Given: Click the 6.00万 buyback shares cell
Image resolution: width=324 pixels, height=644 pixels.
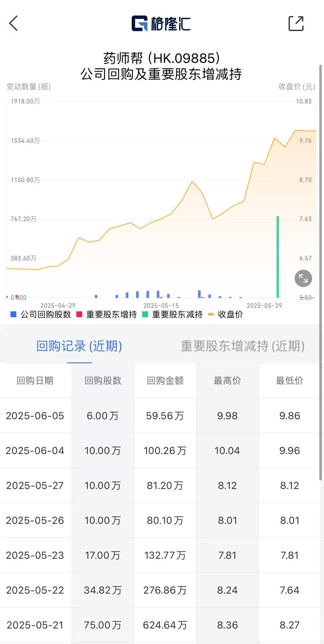Looking at the screenshot, I should (103, 416).
